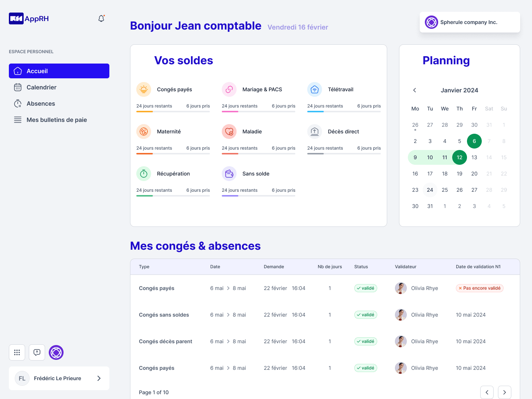Expand Frédéric Le Prieure profile options
This screenshot has height=399, width=532.
pos(99,378)
